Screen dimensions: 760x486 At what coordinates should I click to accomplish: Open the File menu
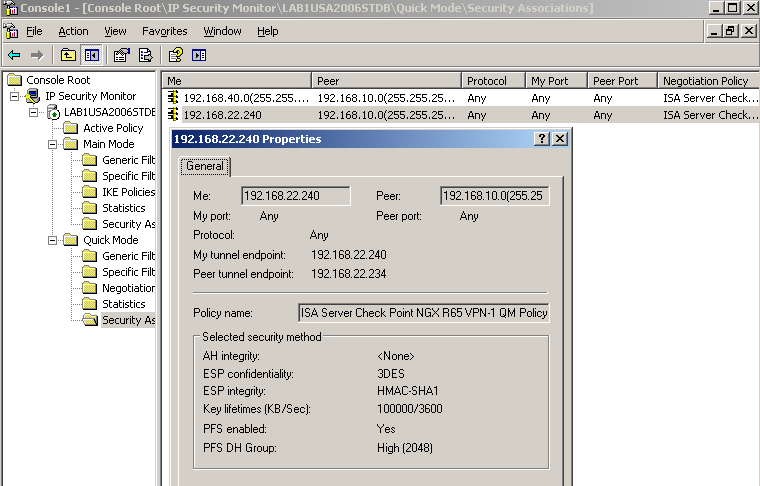tap(34, 31)
